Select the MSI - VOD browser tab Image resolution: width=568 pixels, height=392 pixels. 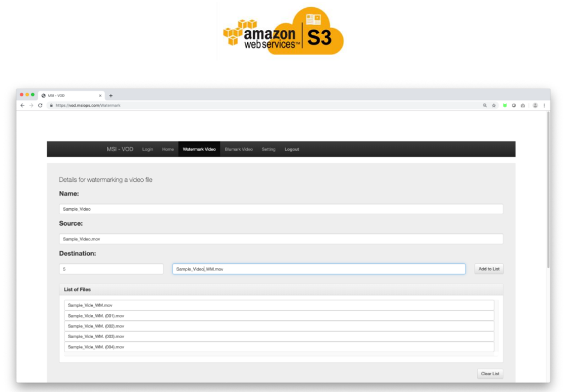[x=71, y=96]
